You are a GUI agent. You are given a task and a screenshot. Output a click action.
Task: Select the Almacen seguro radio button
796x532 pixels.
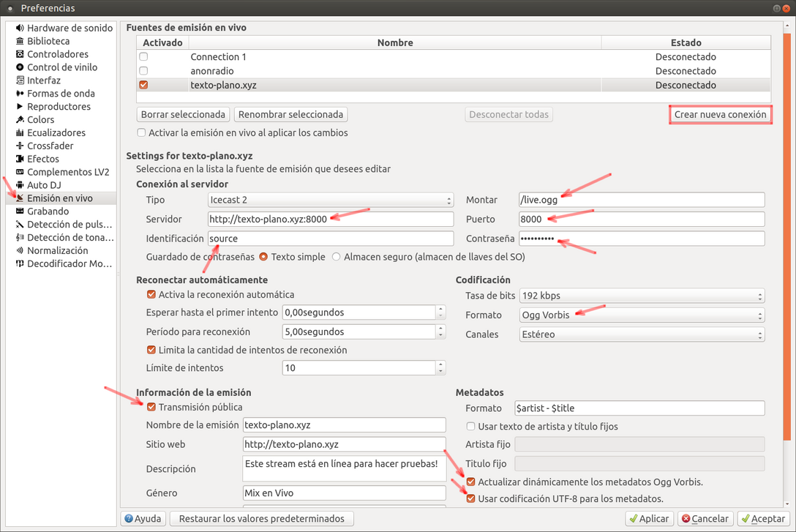pos(335,257)
